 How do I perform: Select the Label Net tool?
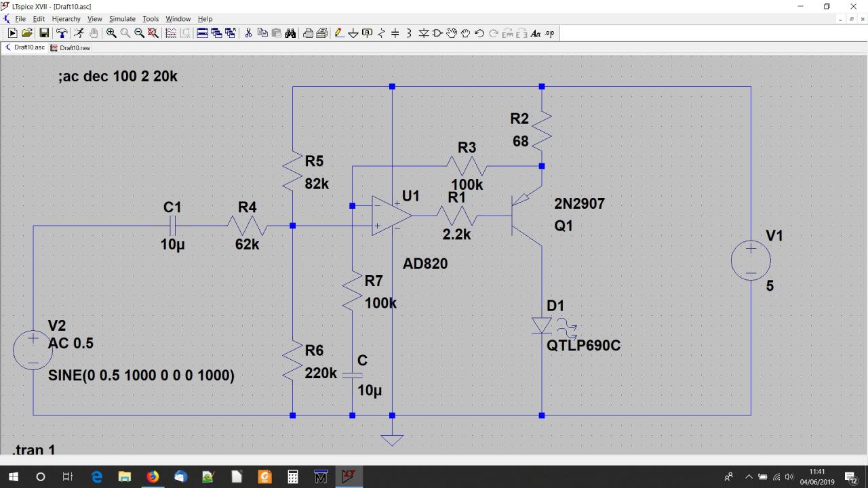(367, 33)
